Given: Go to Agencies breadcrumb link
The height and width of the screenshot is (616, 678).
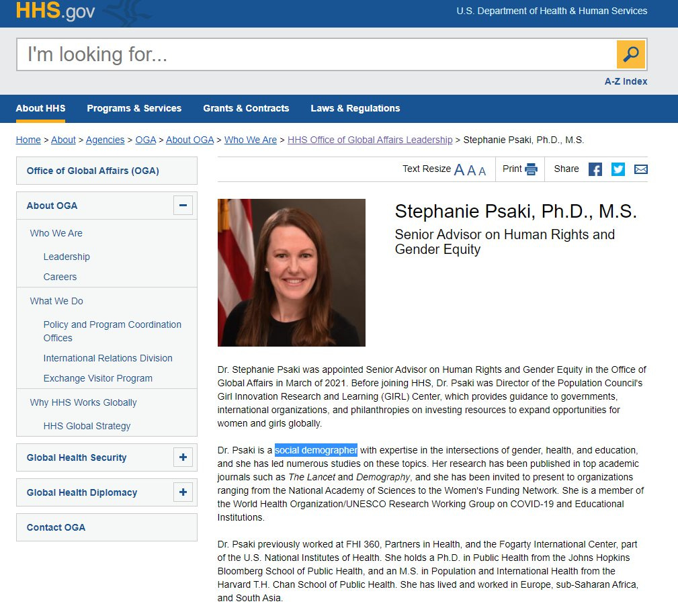Looking at the screenshot, I should click(105, 140).
